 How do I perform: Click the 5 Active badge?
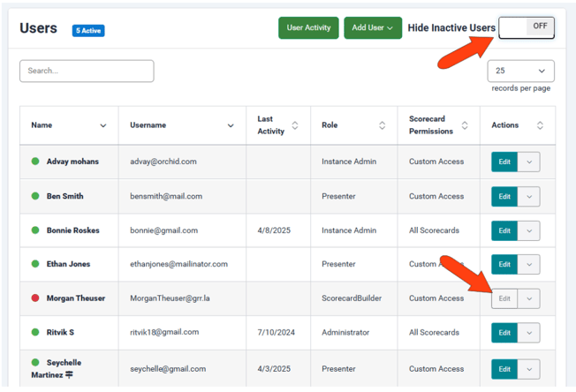[x=88, y=31]
